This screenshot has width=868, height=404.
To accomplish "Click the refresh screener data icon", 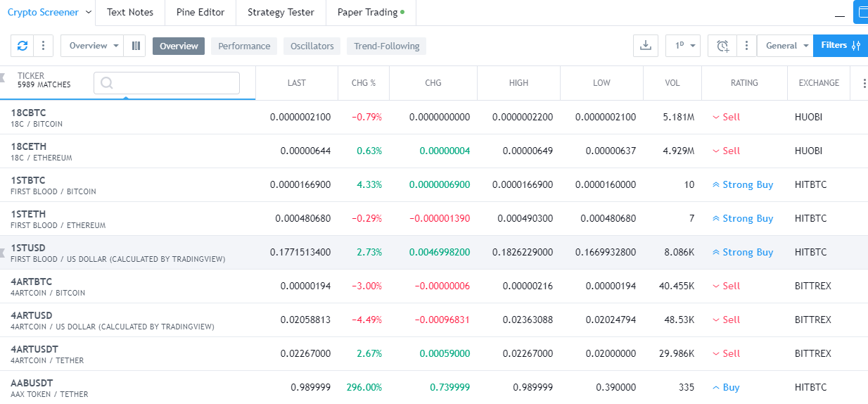I will click(23, 46).
